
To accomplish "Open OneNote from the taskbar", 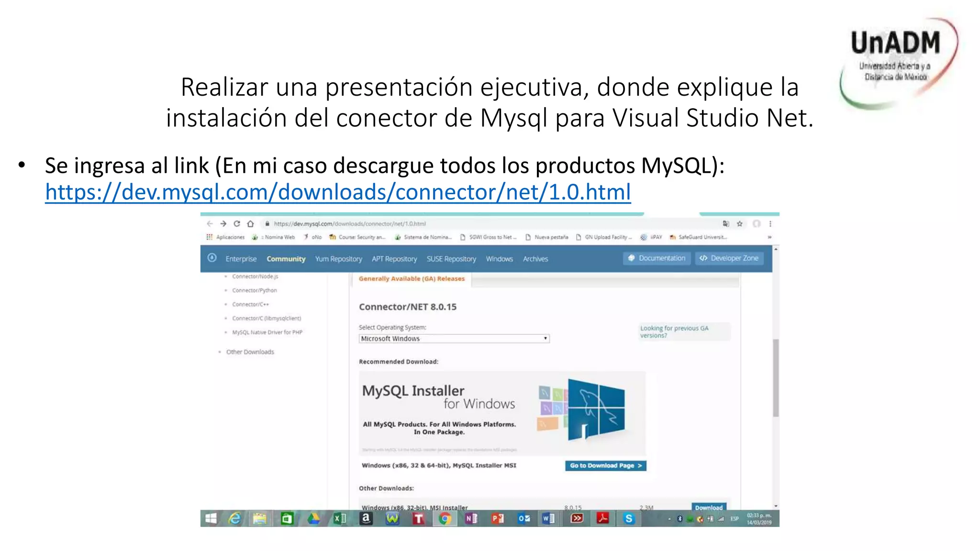I will click(x=471, y=518).
